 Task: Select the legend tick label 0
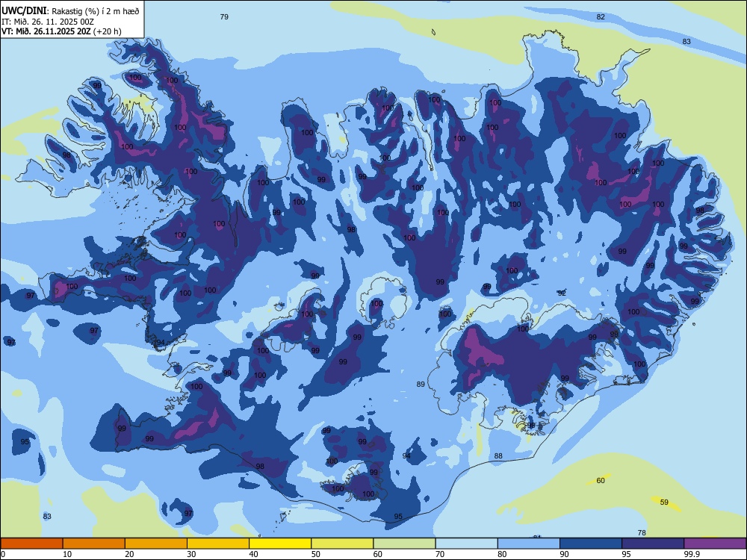(3, 554)
